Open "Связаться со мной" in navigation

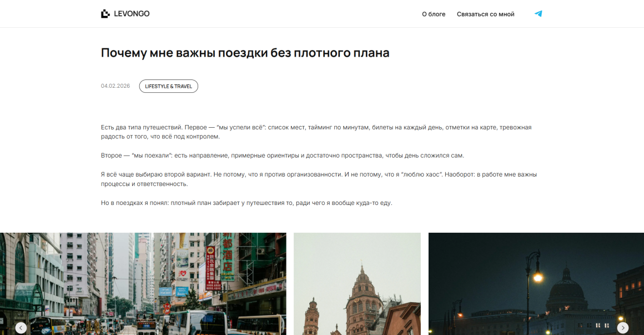click(485, 14)
